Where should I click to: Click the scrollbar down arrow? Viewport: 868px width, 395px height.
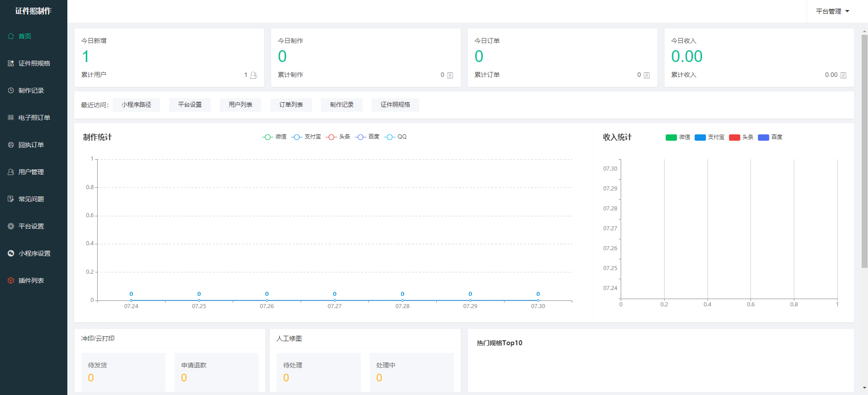864,388
